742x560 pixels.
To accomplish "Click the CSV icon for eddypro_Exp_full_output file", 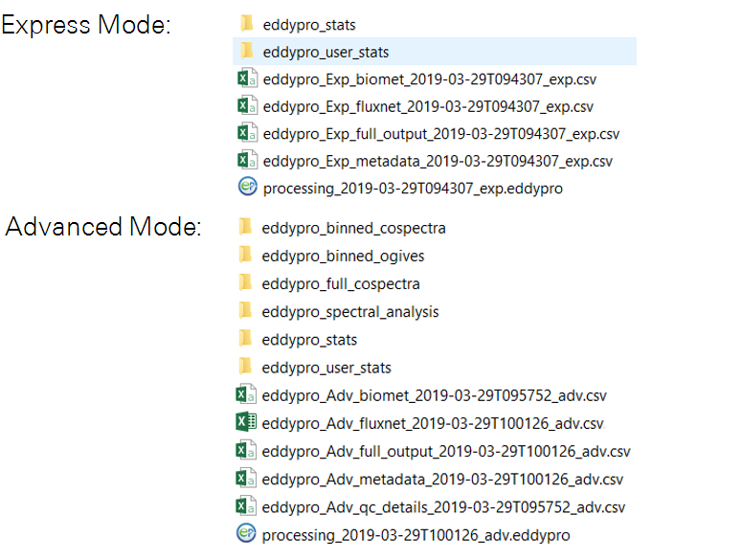I will pos(247,133).
